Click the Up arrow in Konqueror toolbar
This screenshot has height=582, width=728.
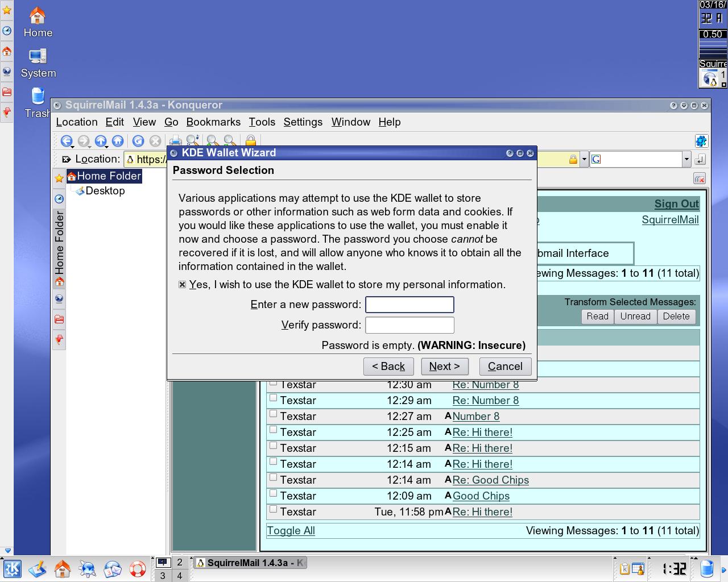(x=101, y=141)
